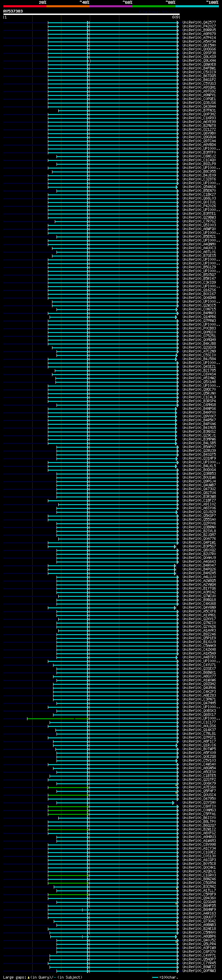This screenshot has height=980, width=222.
Task: Select label UniRef100_A4G643
Action: [199, 561]
